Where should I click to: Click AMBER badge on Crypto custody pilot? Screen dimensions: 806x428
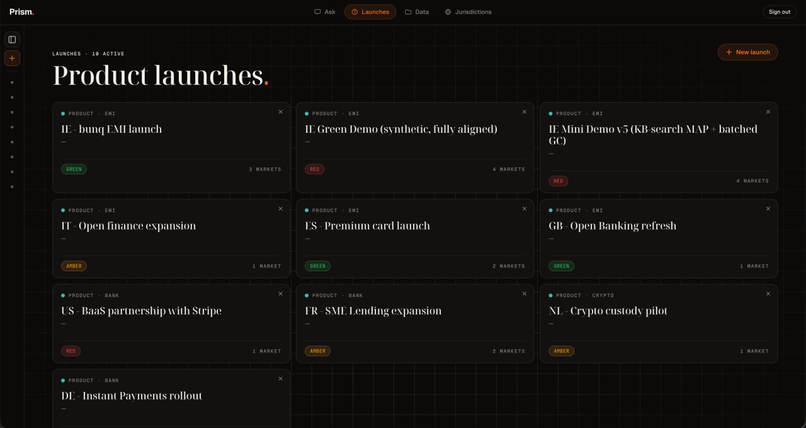[561, 351]
